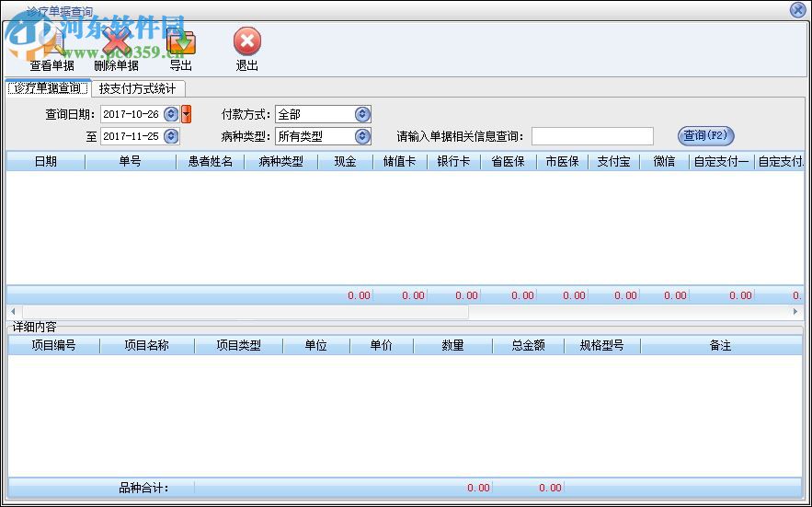Click the 数量 detail column header
Viewport: 812px width, 507px height.
click(x=453, y=345)
